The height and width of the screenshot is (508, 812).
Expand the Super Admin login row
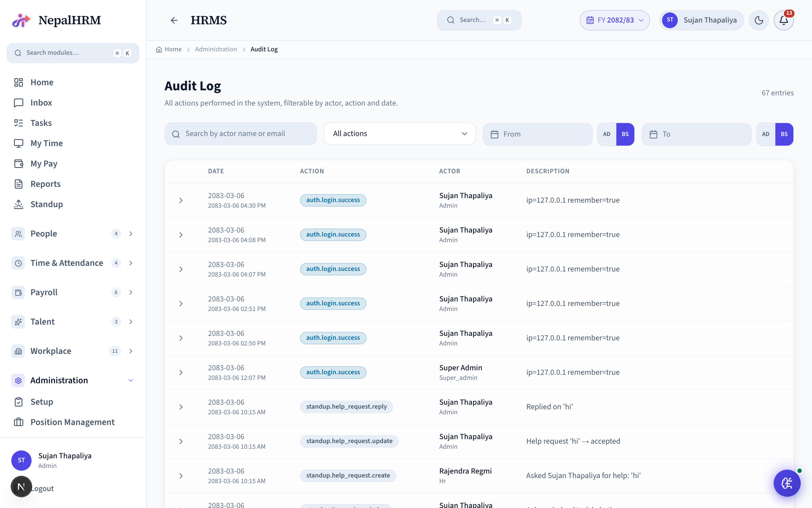pyautogui.click(x=181, y=373)
